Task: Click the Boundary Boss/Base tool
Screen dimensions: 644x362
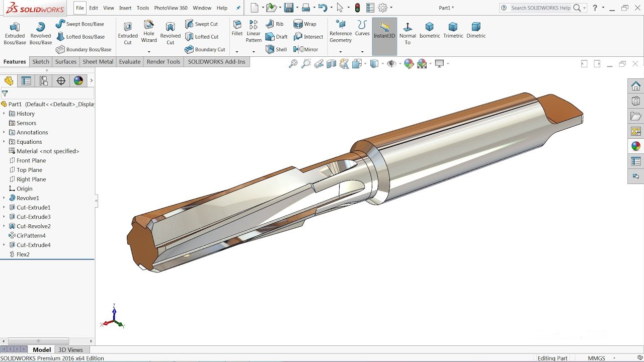Action: (x=84, y=49)
